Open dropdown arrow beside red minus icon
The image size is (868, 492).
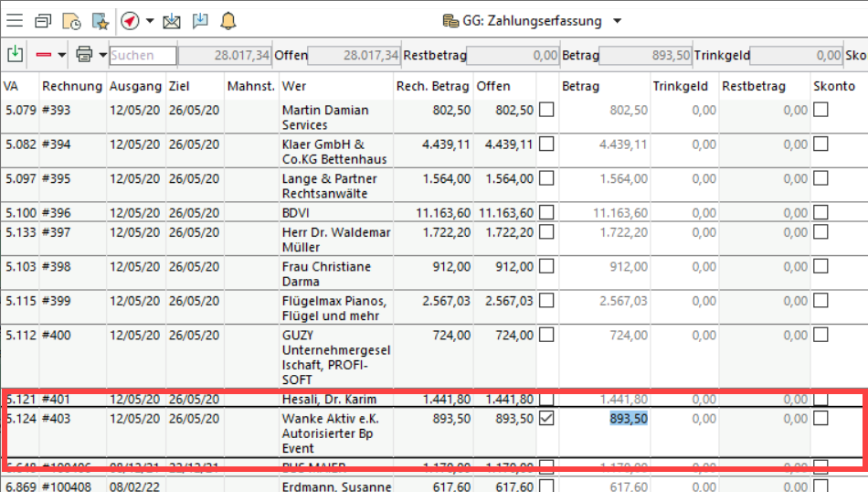[x=62, y=55]
